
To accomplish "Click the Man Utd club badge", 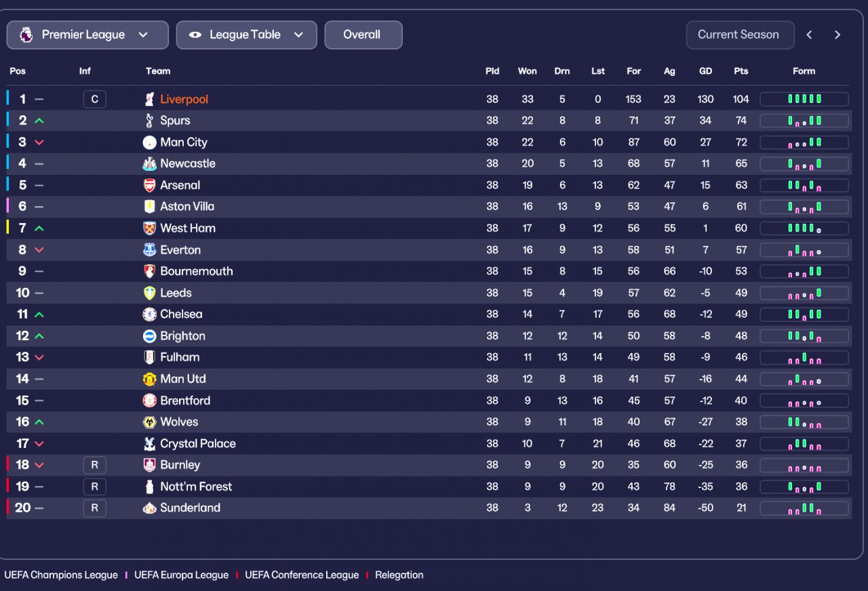I will click(149, 380).
